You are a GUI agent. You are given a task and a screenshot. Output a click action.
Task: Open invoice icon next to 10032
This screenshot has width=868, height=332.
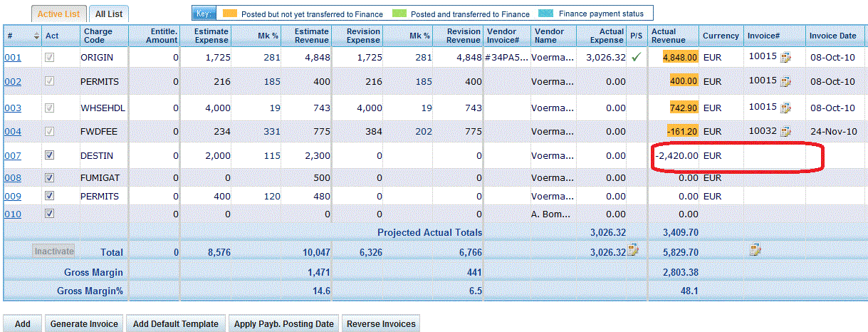[786, 132]
